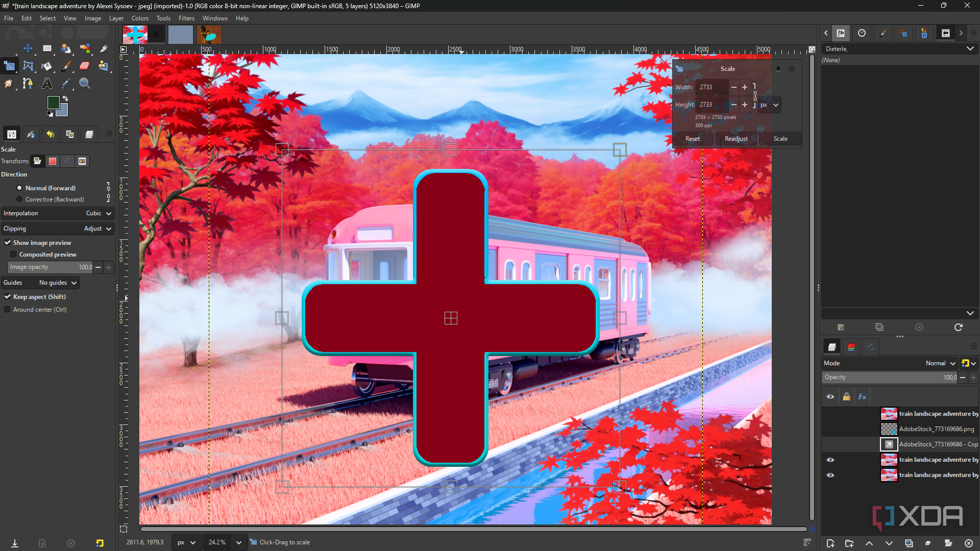Select the Color Picker eyedropper tool
Viewport: 980px width, 551px height.
[66, 83]
